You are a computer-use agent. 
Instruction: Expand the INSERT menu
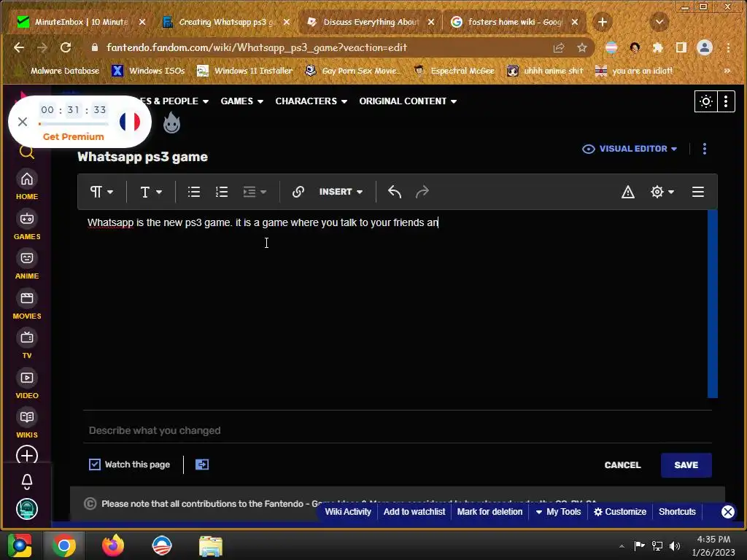341,192
